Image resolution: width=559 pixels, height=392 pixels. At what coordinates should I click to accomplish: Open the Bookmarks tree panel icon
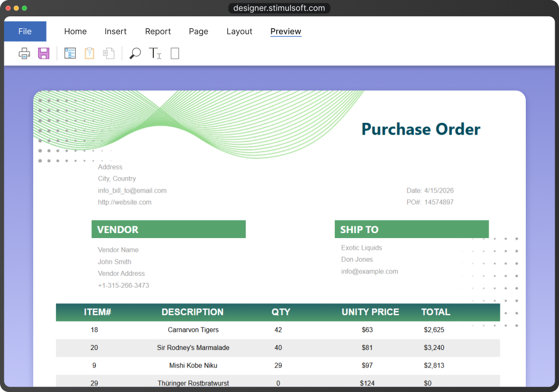pos(70,54)
